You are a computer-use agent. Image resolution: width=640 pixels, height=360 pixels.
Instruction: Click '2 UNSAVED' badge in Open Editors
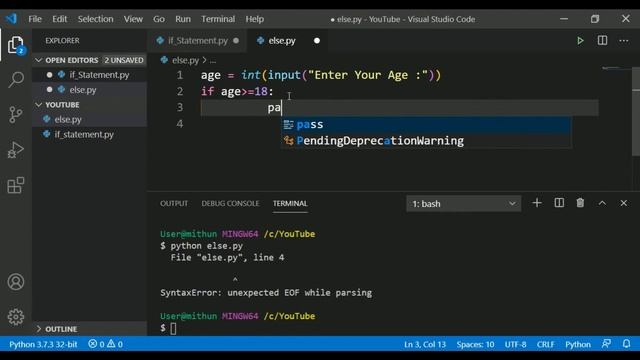coord(124,60)
